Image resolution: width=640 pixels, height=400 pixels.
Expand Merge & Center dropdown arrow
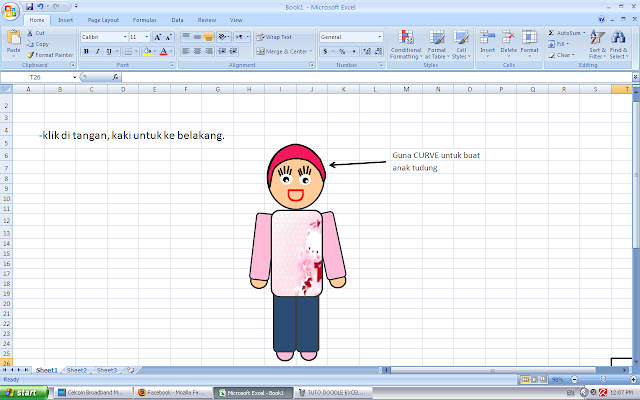pyautogui.click(x=311, y=51)
